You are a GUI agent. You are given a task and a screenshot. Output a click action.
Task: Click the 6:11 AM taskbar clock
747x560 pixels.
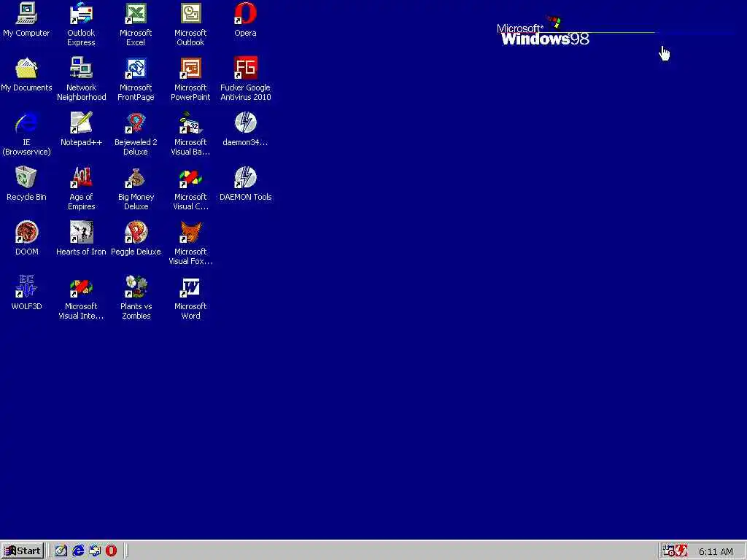(716, 551)
